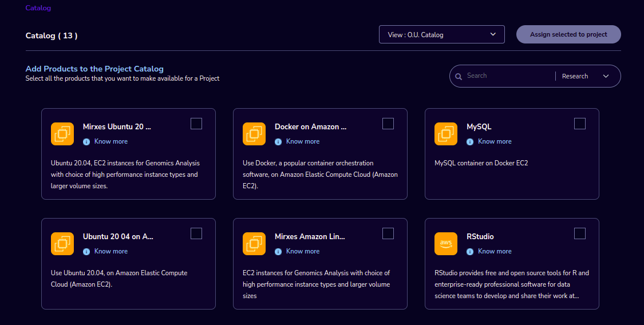Click the Docker on Amazon product icon
This screenshot has width=644, height=325.
254,134
